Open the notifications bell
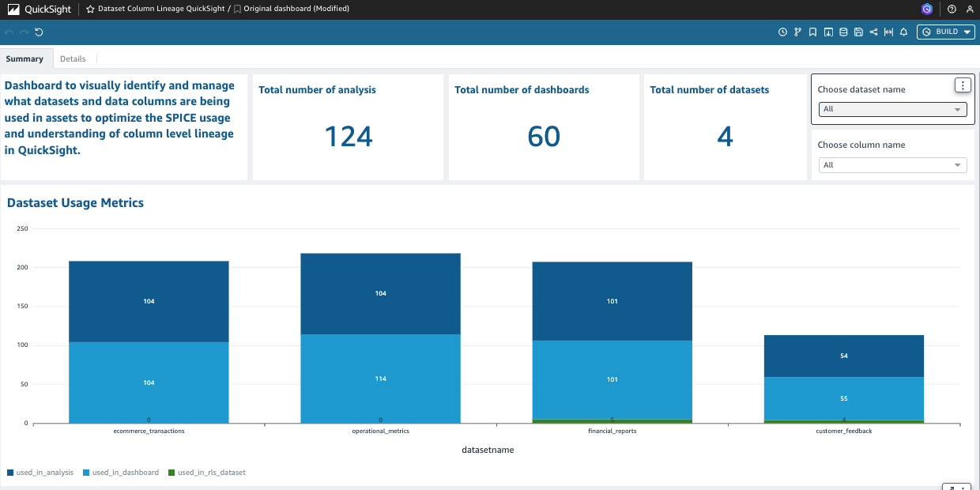The image size is (980, 490). tap(903, 32)
